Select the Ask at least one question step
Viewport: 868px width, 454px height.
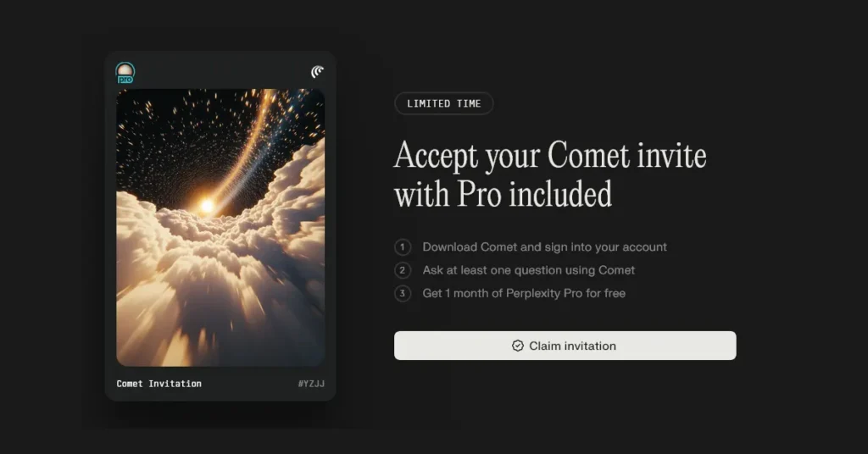529,270
